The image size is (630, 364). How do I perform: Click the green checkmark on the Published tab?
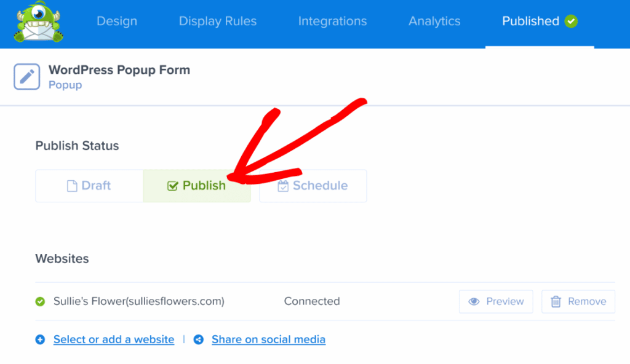[571, 20]
